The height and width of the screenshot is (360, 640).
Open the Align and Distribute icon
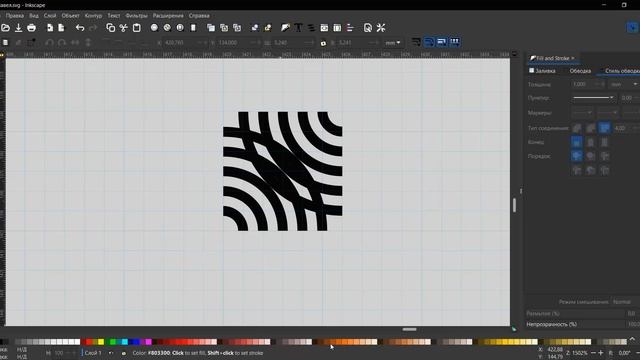point(350,28)
